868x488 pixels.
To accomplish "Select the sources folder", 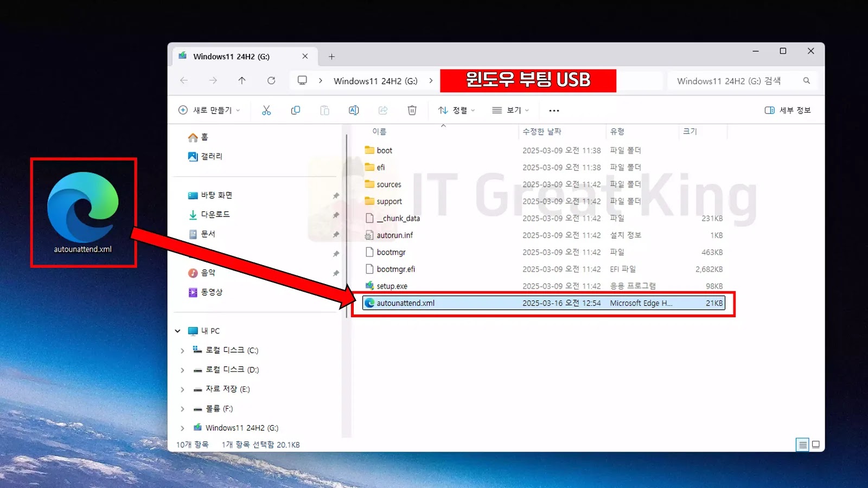I will click(x=544, y=184).
